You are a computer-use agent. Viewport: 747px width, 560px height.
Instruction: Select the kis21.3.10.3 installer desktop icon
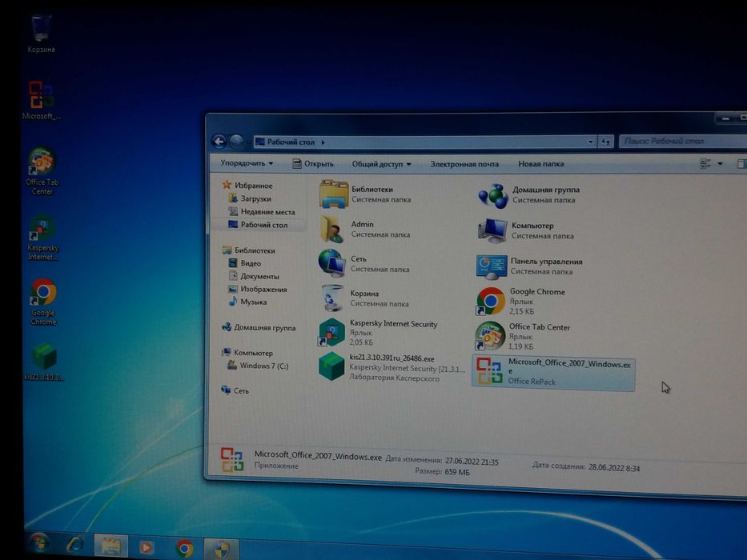pos(43,362)
